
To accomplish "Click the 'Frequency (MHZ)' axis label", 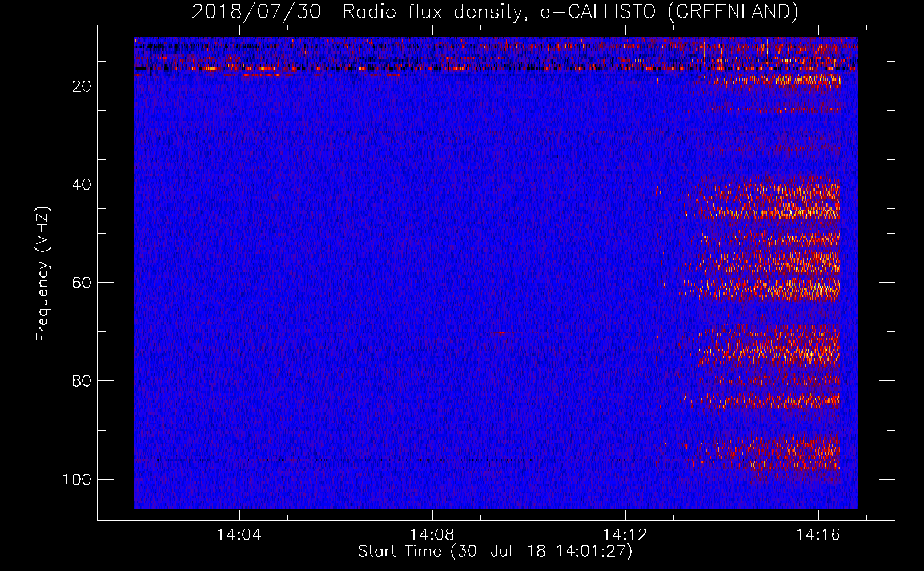I will pos(43,274).
